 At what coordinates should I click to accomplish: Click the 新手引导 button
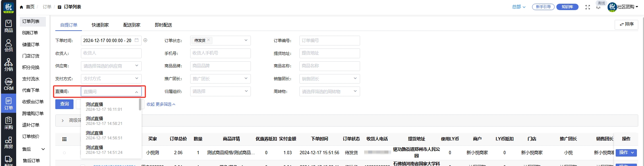[x=543, y=7]
